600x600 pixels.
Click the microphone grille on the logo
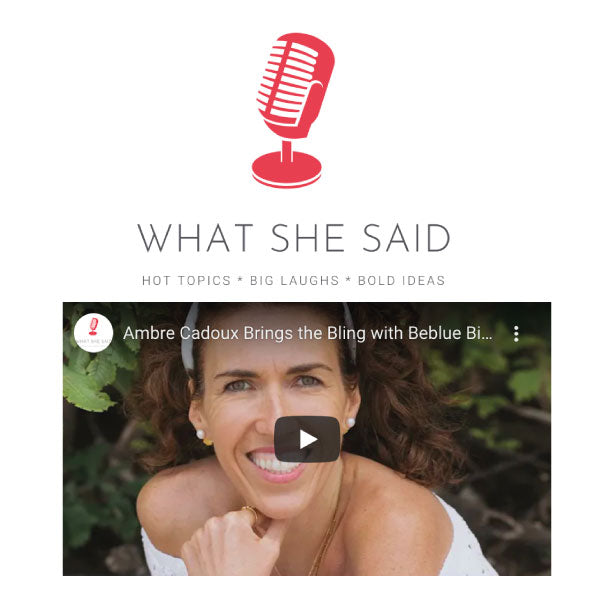(x=288, y=82)
